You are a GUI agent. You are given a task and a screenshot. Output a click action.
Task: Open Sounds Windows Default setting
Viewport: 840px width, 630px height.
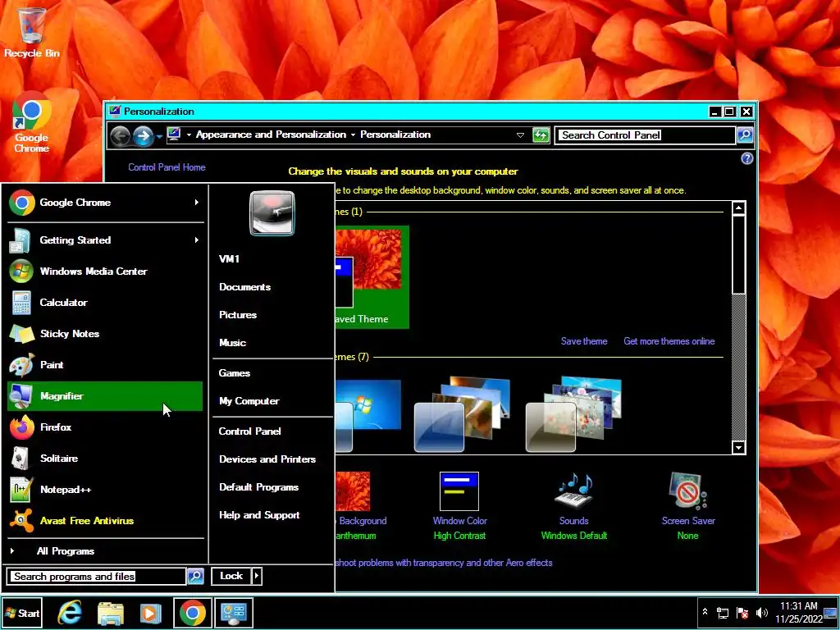click(573, 506)
